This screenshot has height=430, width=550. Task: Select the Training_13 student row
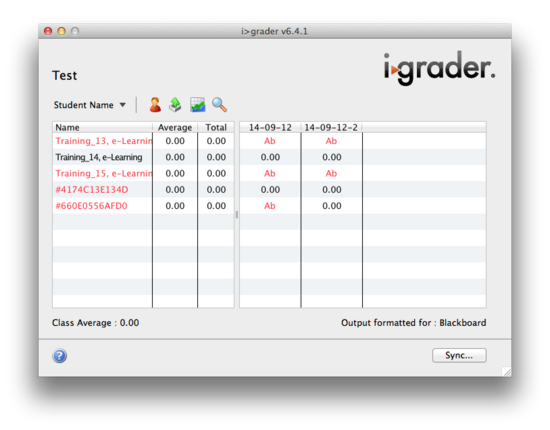coord(143,141)
